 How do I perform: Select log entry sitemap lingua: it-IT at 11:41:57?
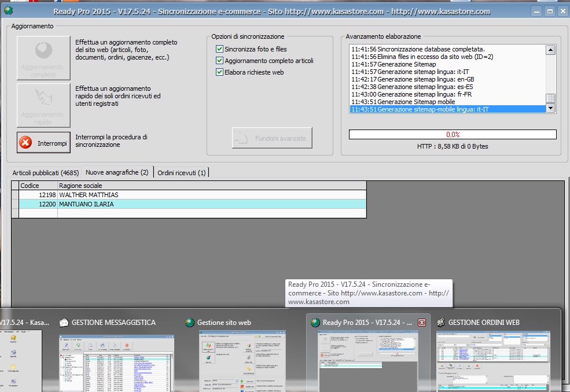pos(448,72)
